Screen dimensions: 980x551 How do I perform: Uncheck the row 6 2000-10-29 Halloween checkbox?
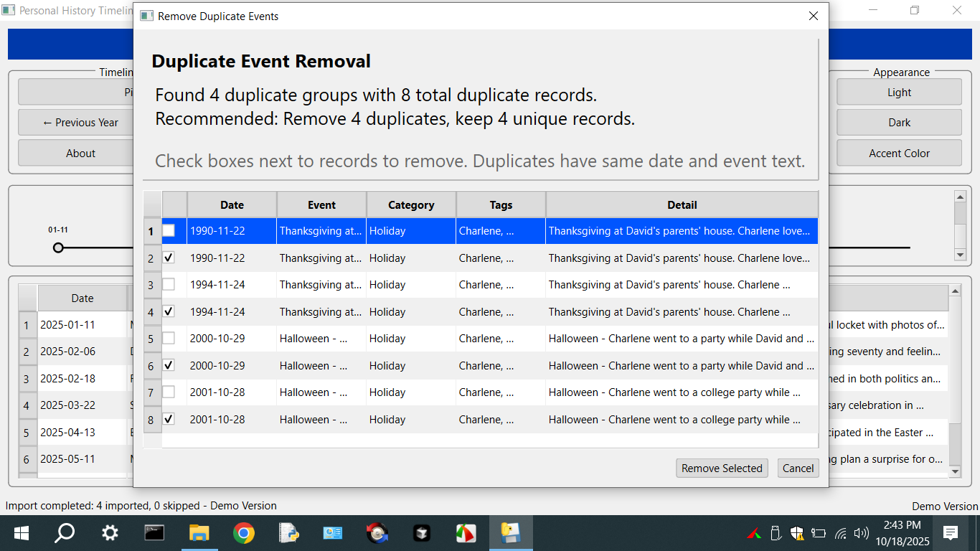[169, 365]
